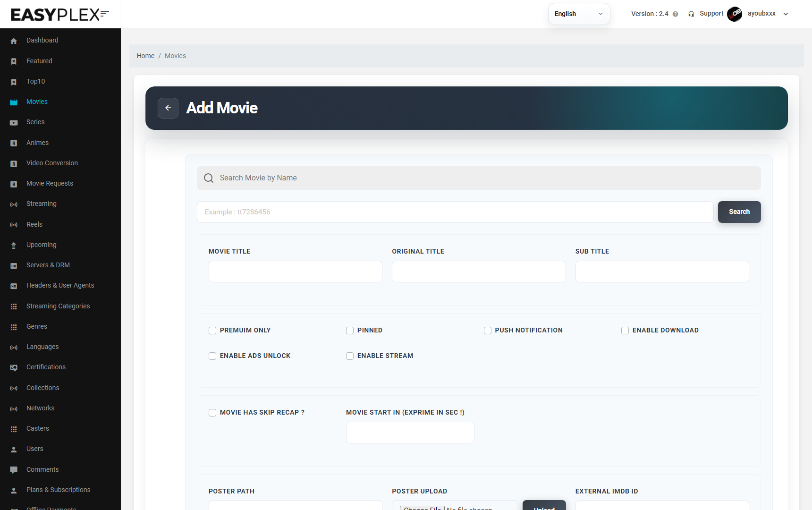Check the Enable Stream box
The width and height of the screenshot is (812, 510).
350,356
